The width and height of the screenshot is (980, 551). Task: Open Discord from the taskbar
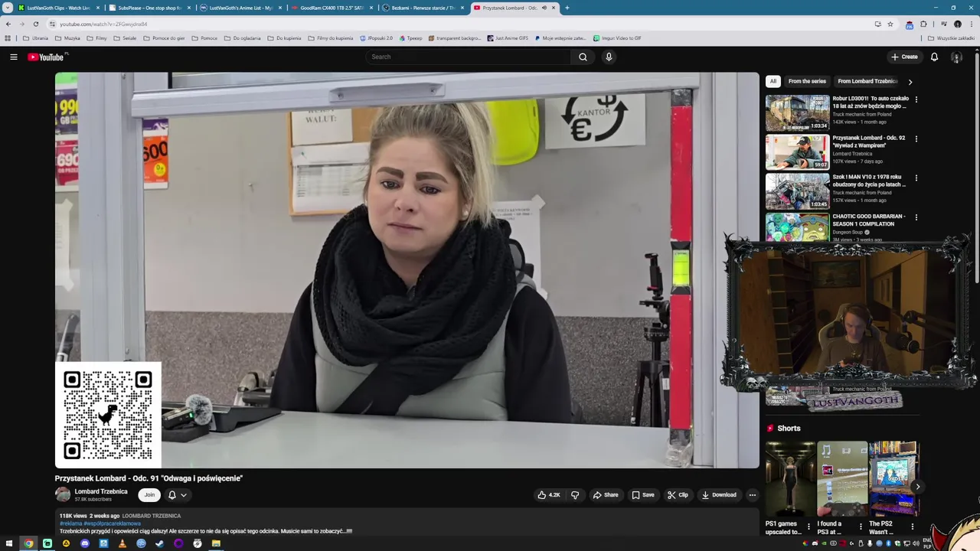(85, 543)
